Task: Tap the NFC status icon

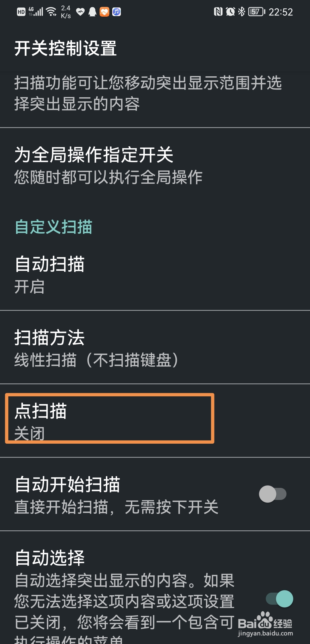Action: click(218, 12)
